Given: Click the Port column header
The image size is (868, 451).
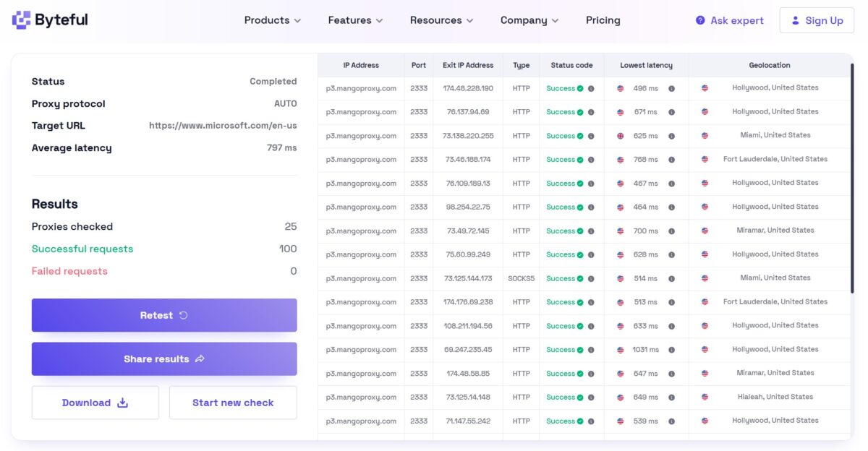Looking at the screenshot, I should point(419,65).
